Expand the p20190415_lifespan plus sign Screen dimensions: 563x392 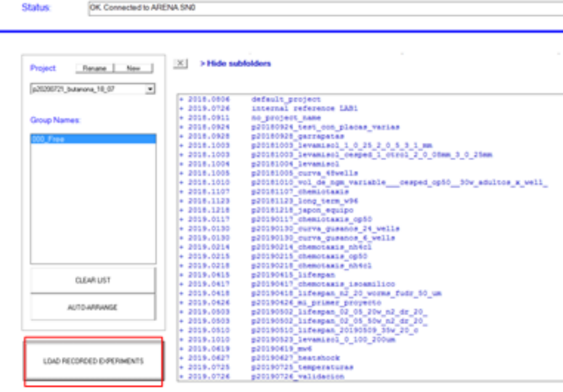point(181,275)
